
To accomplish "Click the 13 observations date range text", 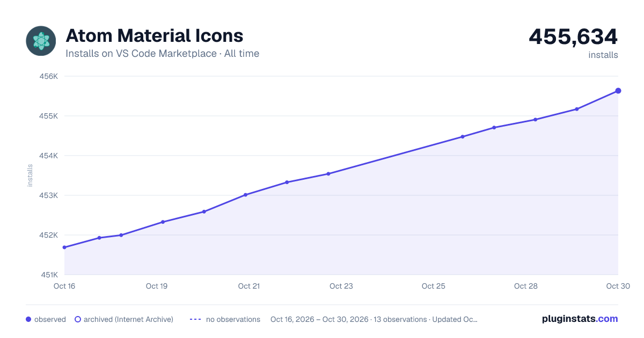I will [x=374, y=319].
